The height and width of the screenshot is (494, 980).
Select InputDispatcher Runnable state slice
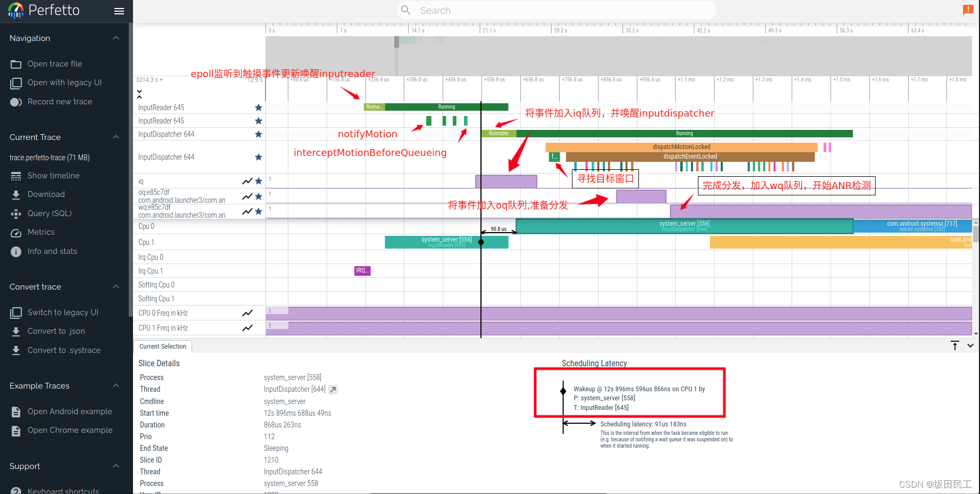(x=499, y=134)
